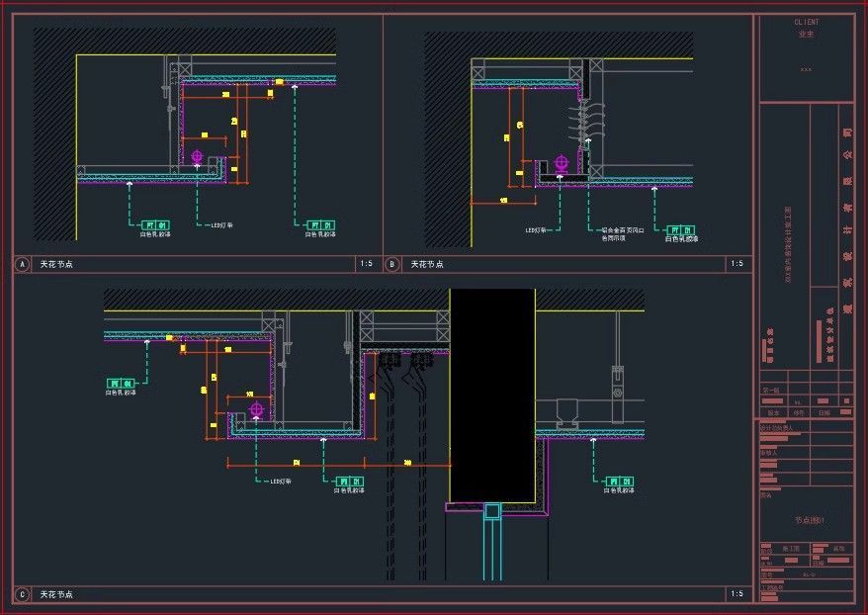Select the magenta LED light symbol in detail C
This screenshot has height=615, width=868.
pyautogui.click(x=256, y=408)
